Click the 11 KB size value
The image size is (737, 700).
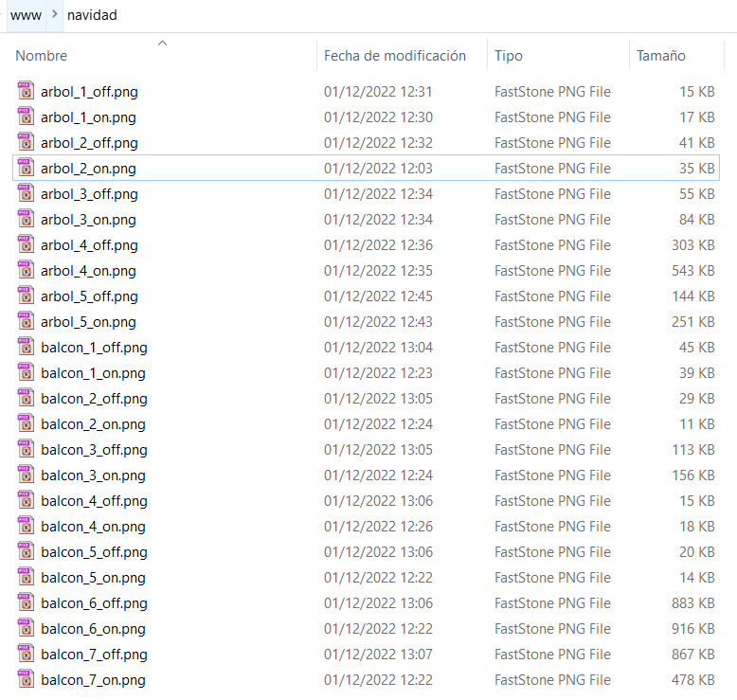(x=697, y=424)
